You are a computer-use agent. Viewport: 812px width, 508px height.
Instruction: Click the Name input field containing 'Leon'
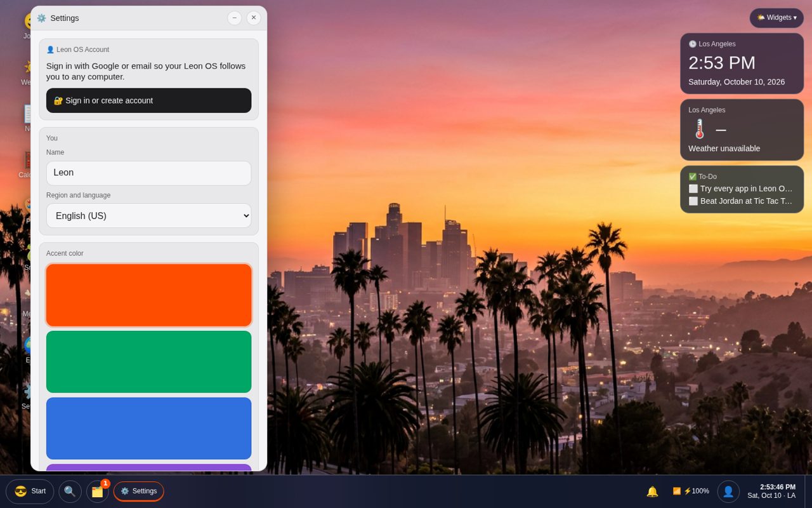click(149, 173)
